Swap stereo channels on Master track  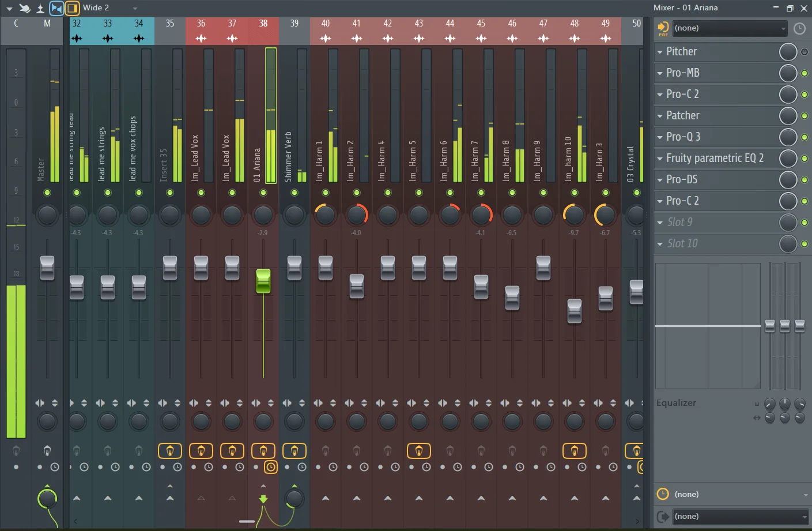[x=40, y=403]
